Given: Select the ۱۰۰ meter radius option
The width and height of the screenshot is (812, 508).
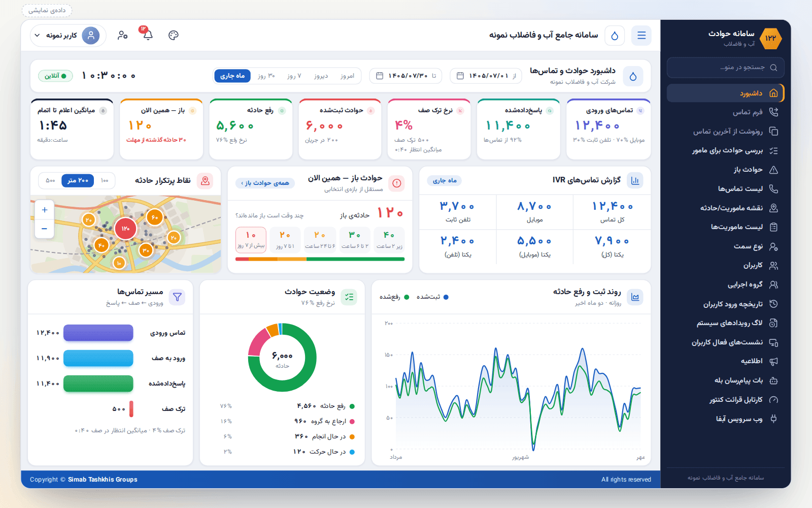Looking at the screenshot, I should tap(105, 180).
